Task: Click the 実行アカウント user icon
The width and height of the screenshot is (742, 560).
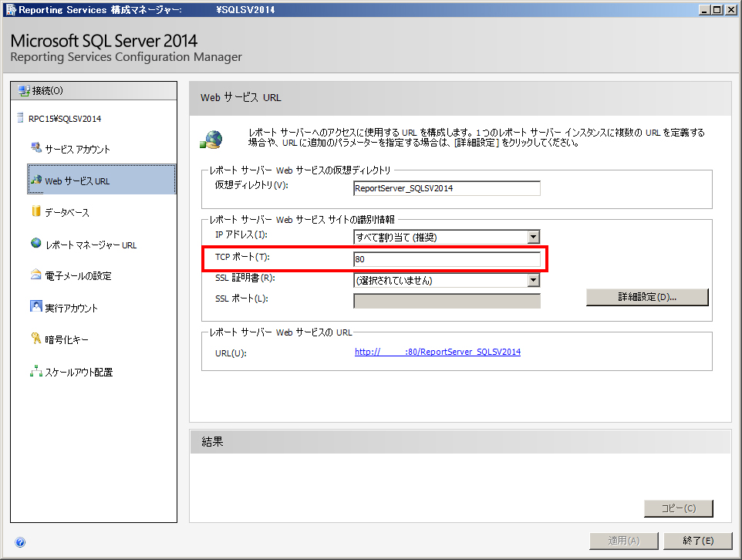Action: pos(36,306)
